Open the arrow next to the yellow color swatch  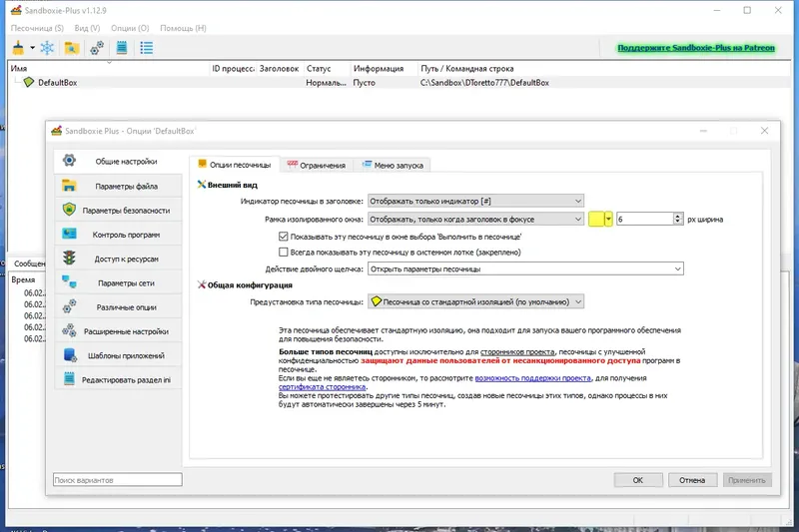coord(608,219)
